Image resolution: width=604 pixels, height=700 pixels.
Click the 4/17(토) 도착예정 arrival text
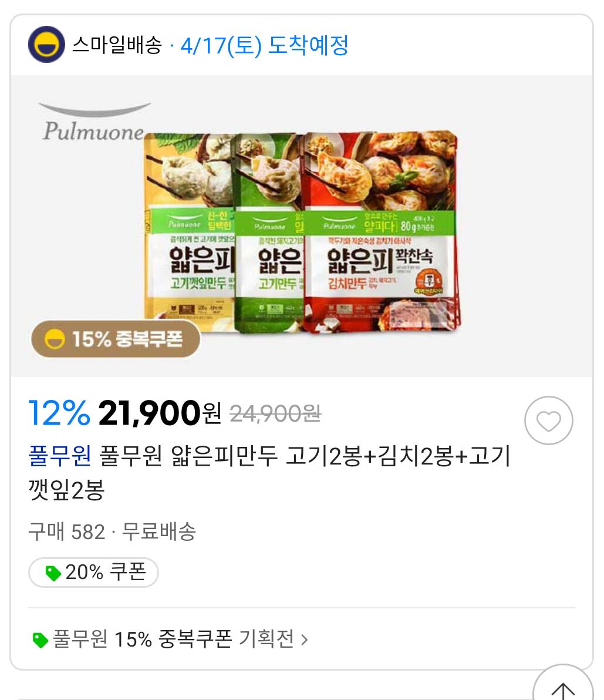pyautogui.click(x=264, y=45)
